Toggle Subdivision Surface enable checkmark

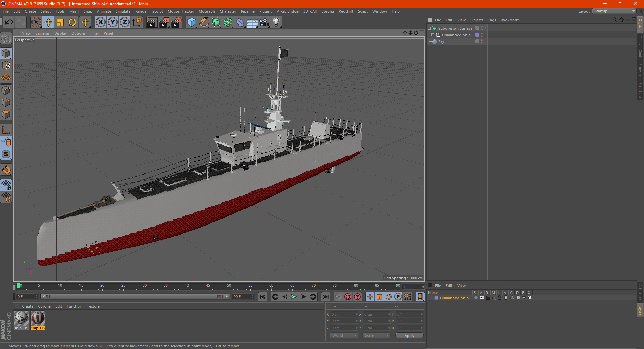[x=485, y=28]
